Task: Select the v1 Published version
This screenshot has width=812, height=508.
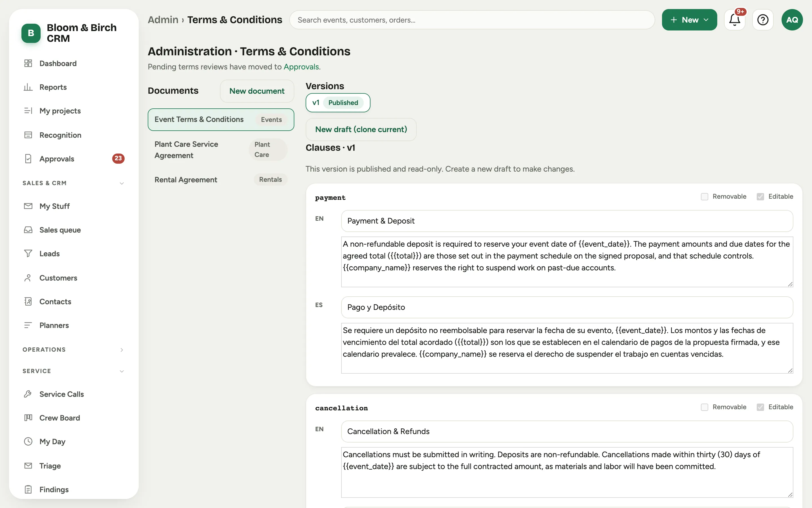Action: point(338,102)
